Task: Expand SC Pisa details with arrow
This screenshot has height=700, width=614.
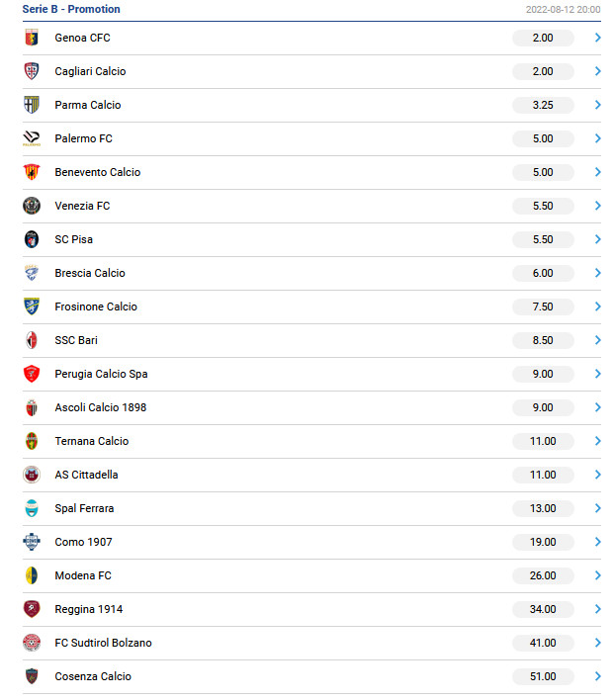Action: (x=598, y=239)
